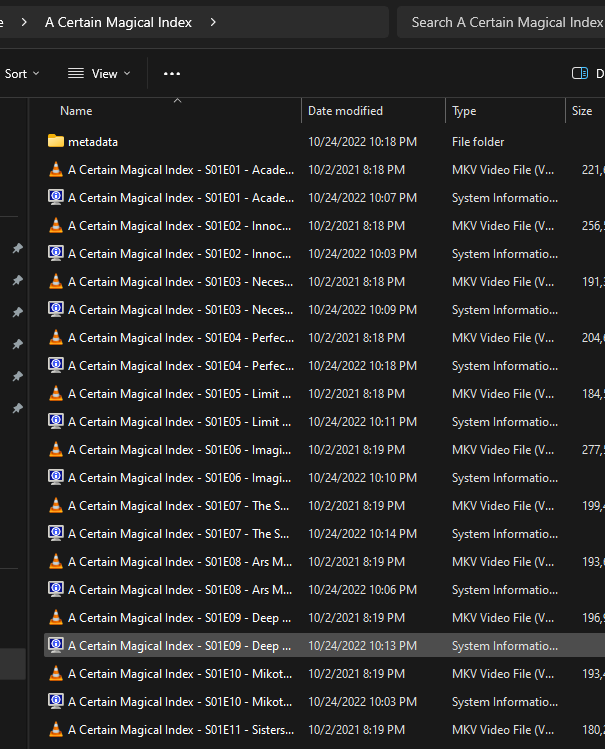Viewport: 605px width, 749px height.
Task: Click system information icon of S01E02 file
Action: [56, 254]
